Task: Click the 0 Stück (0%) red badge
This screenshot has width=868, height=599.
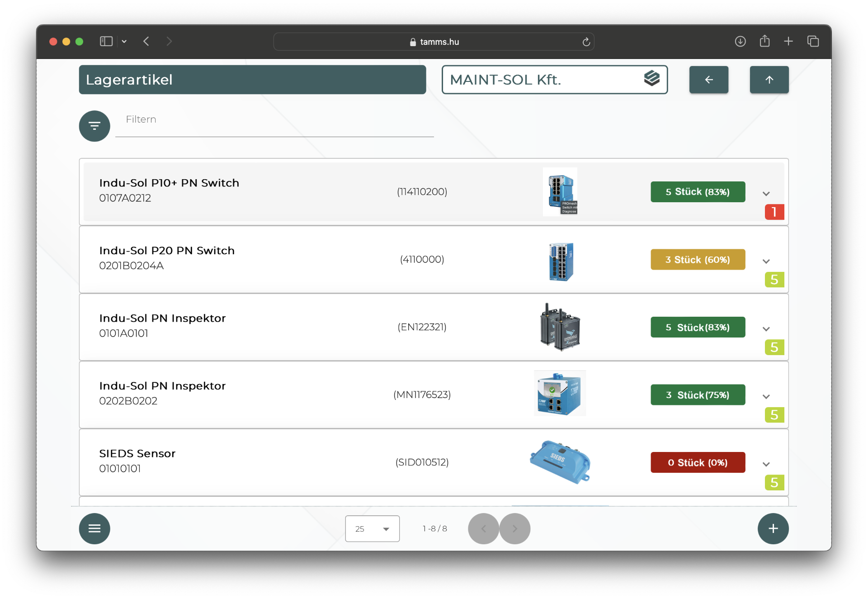Action: 698,462
